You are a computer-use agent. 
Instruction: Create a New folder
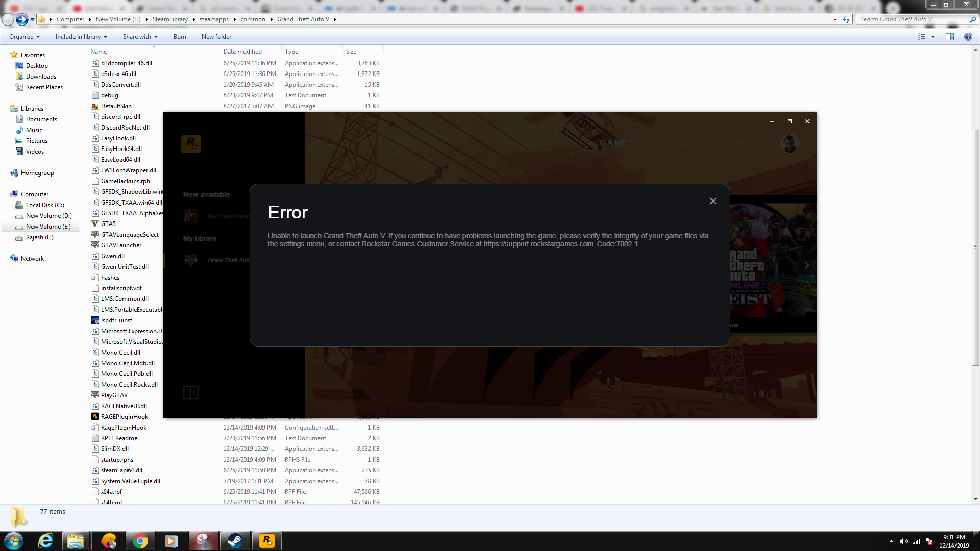216,37
